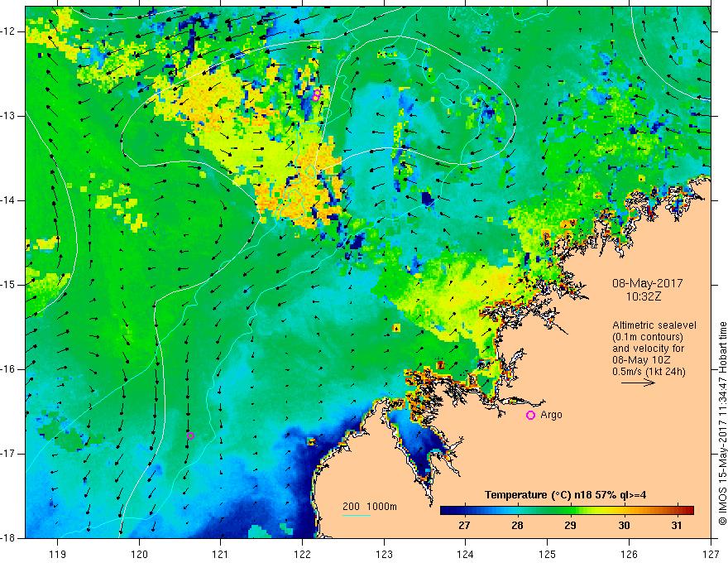
Task: Click the latitude axis label "-12"
Action: coord(8,31)
